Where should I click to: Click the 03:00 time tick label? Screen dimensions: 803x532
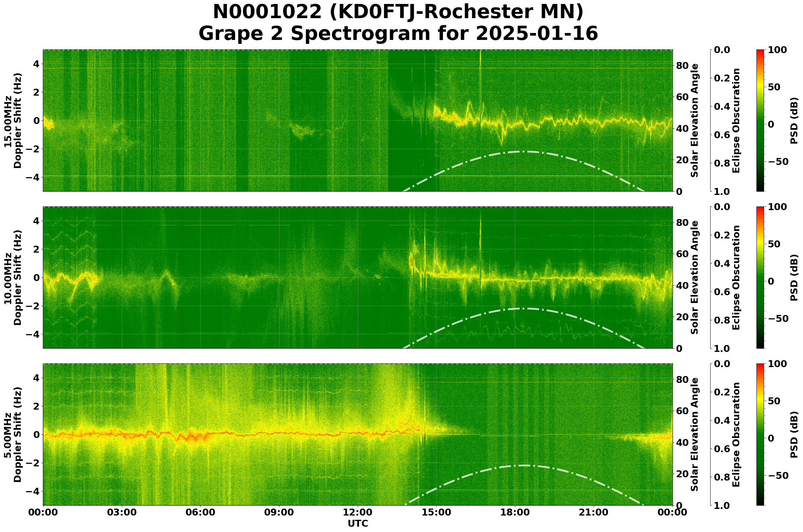(x=122, y=512)
